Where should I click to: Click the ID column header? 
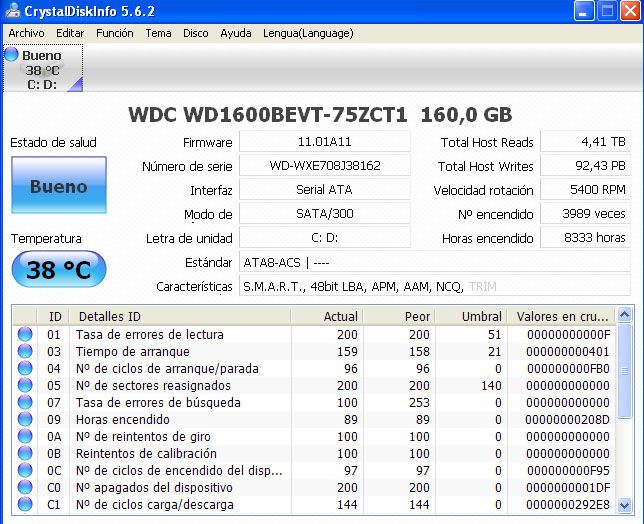pyautogui.click(x=53, y=316)
